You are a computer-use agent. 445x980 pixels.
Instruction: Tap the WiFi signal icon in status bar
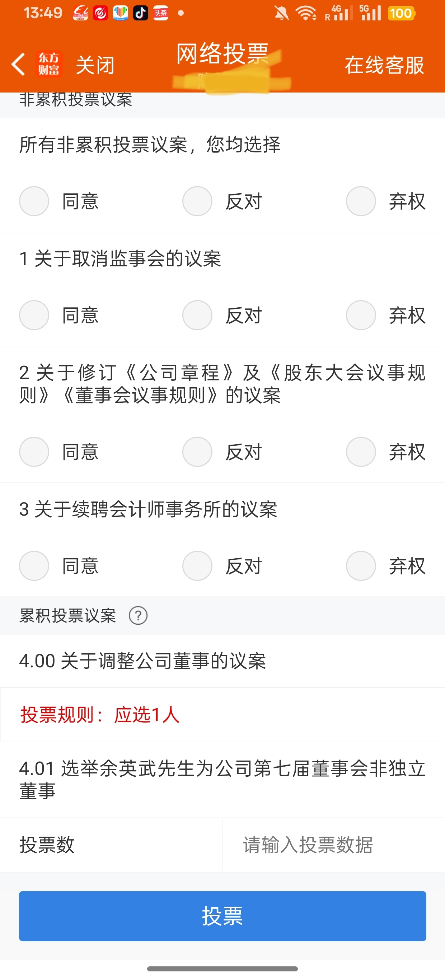point(306,13)
